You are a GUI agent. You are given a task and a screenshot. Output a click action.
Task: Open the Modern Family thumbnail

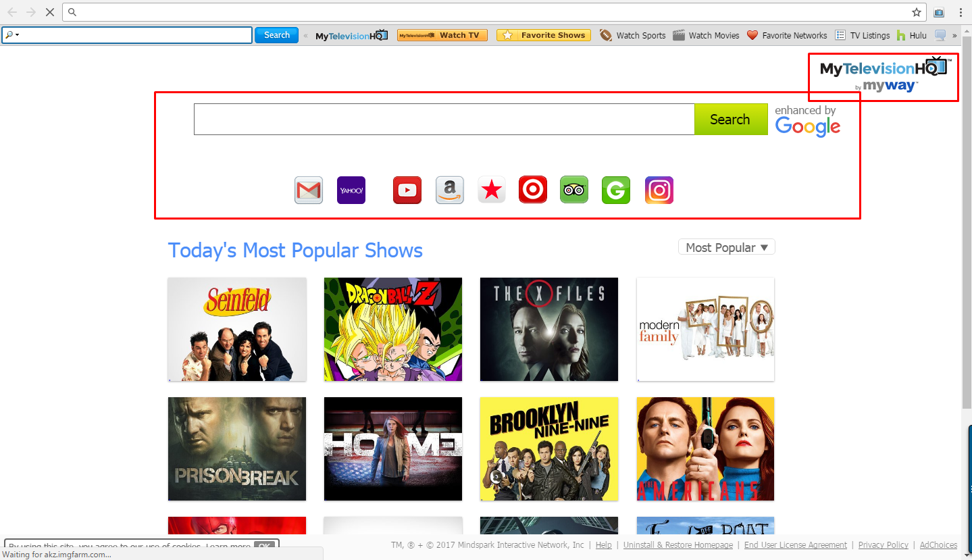tap(706, 329)
